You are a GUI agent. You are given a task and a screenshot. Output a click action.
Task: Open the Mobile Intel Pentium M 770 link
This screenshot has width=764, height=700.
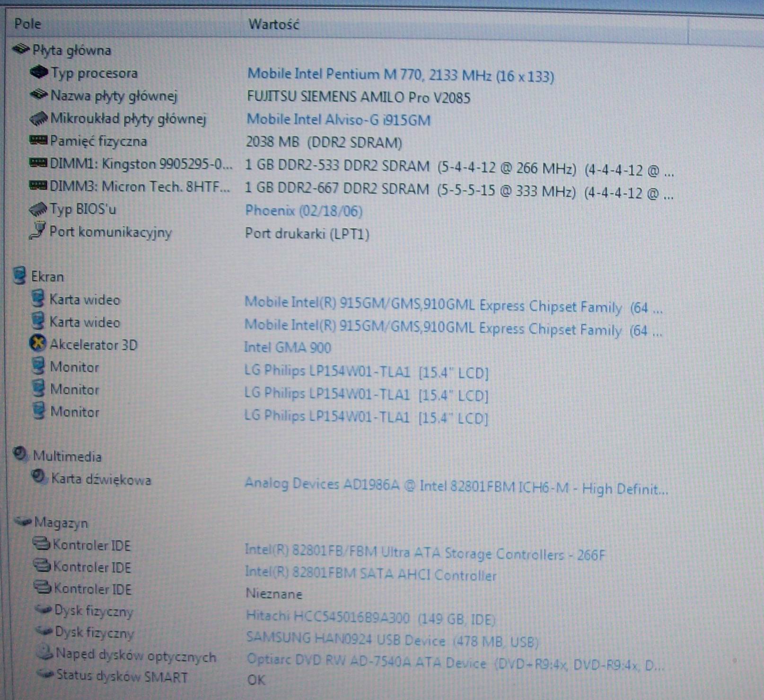pos(401,75)
